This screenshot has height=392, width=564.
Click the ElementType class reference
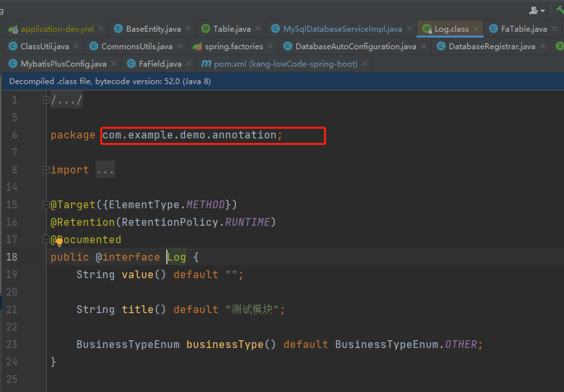pyautogui.click(x=144, y=204)
